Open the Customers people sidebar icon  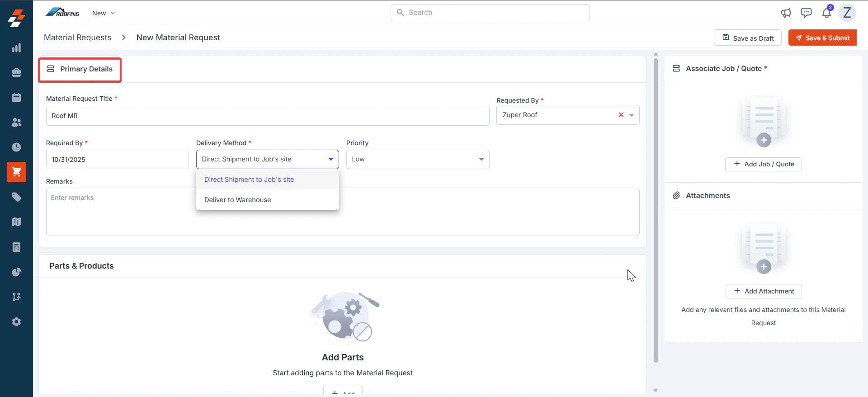(x=16, y=123)
